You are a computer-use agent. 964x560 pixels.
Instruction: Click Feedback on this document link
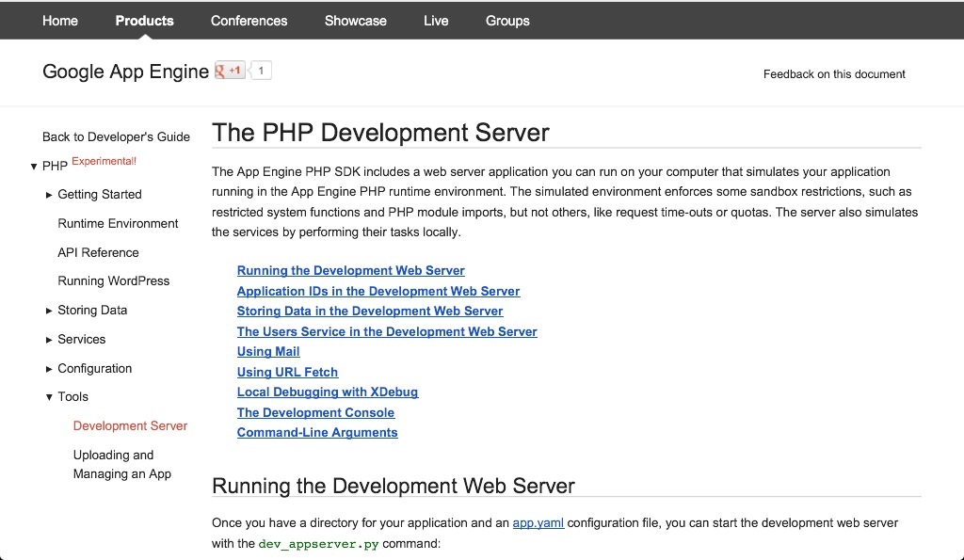click(834, 74)
